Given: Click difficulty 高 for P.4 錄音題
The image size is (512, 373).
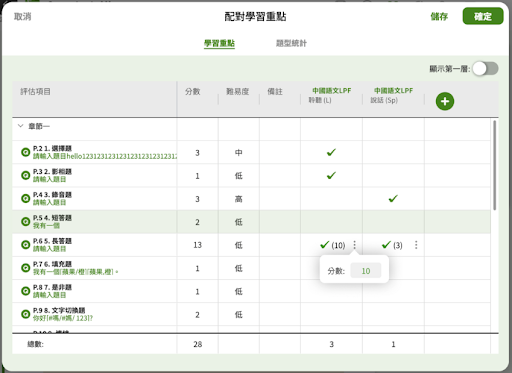Looking at the screenshot, I should point(239,199).
